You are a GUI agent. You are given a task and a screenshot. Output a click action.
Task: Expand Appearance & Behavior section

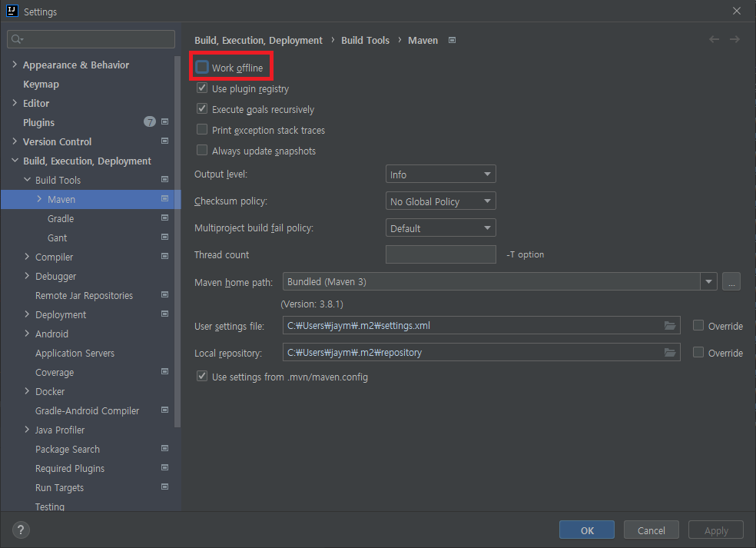point(15,64)
